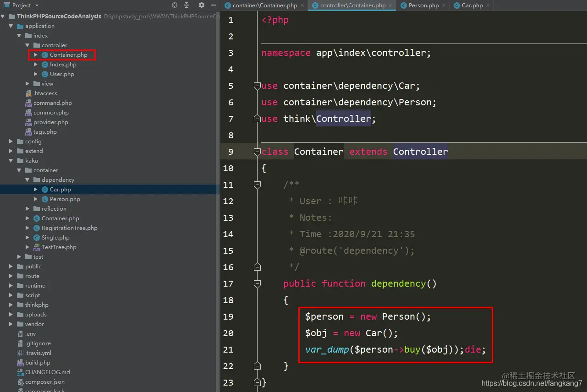This screenshot has width=587, height=392.
Task: Collapse the index folder arrow
Action: (19, 36)
